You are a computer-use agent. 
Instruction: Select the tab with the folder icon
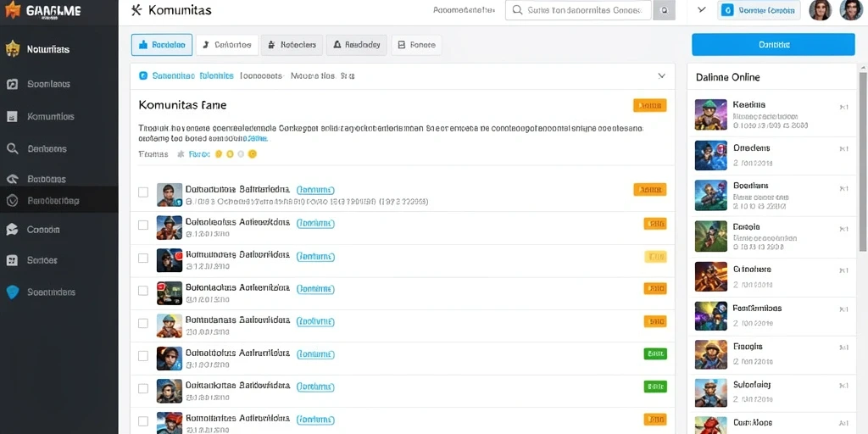417,45
